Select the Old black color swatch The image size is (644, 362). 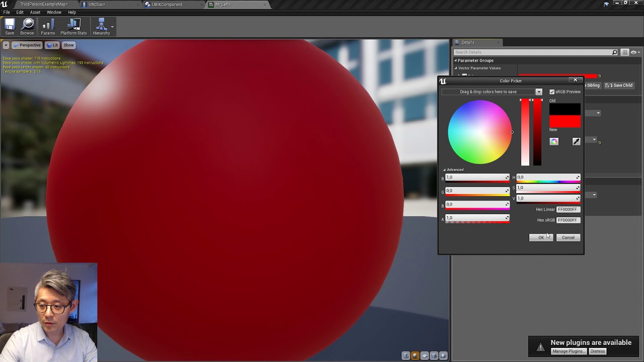[x=565, y=109]
